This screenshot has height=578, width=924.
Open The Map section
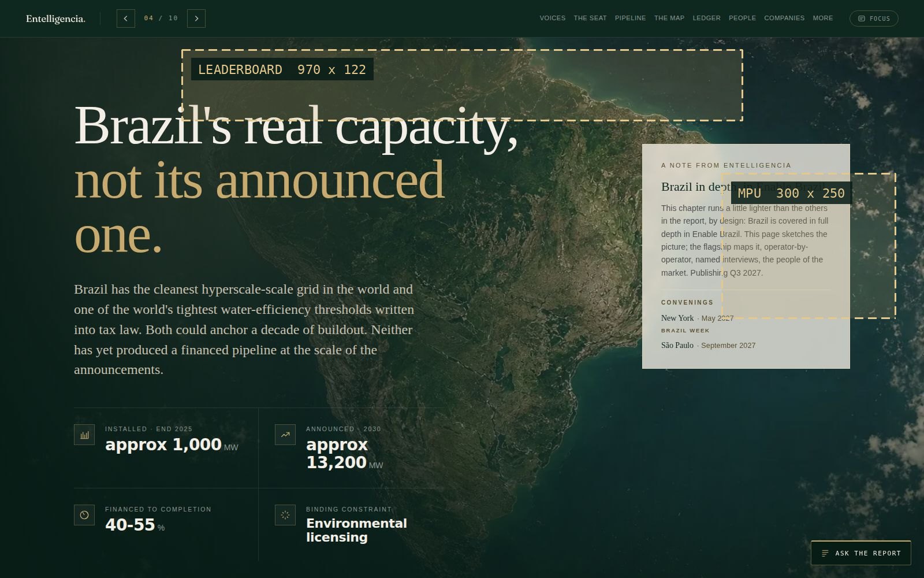tap(669, 18)
